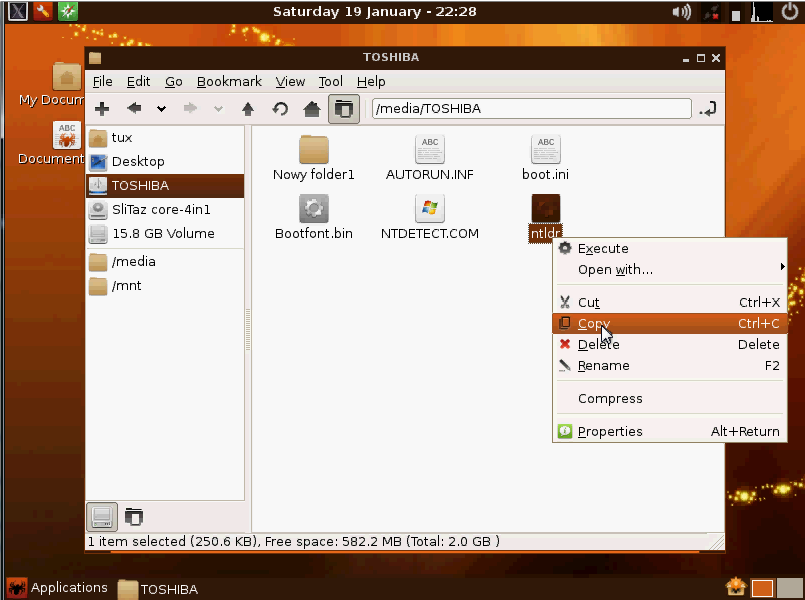Click the window folder icon in titlebar
The height and width of the screenshot is (600, 805).
click(95, 57)
